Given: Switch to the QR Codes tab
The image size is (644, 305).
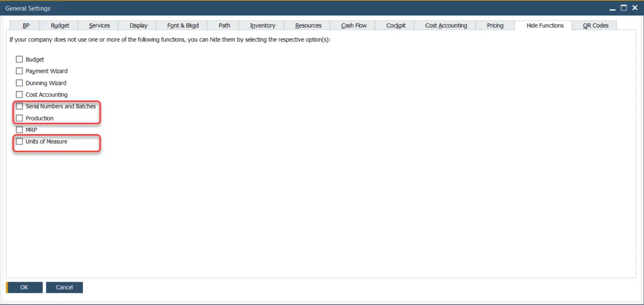Looking at the screenshot, I should [x=594, y=25].
